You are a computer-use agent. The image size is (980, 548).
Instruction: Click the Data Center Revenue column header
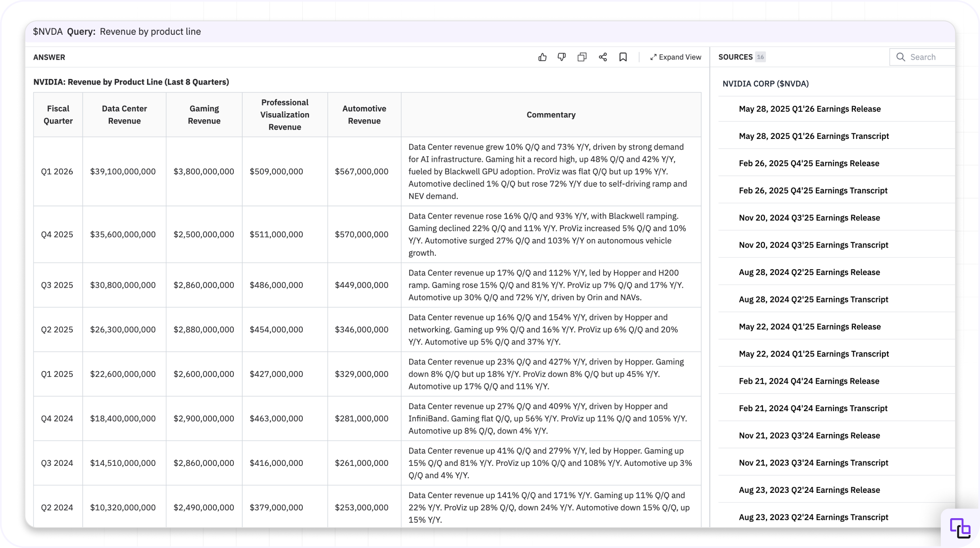pyautogui.click(x=124, y=114)
